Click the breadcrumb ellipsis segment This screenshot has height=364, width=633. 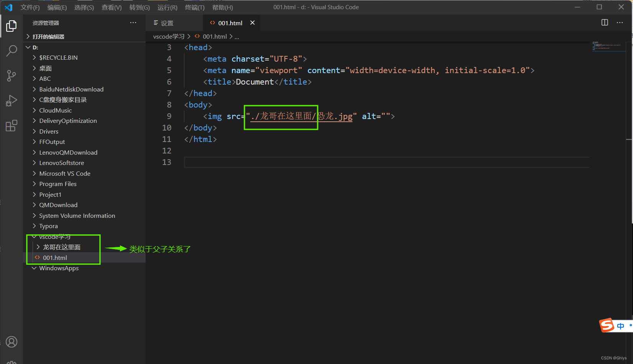(x=237, y=37)
